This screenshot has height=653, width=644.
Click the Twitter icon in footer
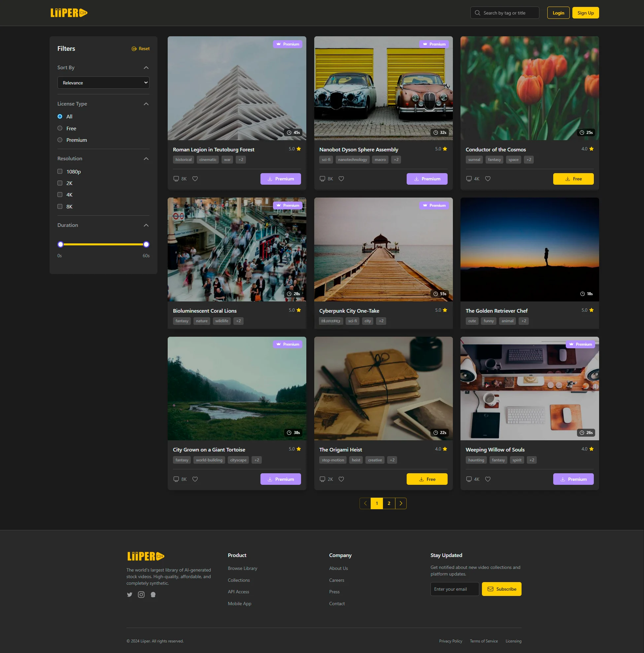coord(129,595)
